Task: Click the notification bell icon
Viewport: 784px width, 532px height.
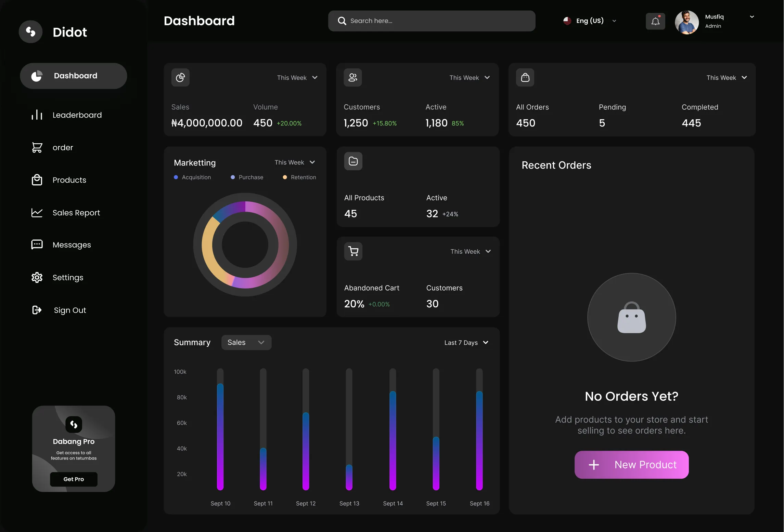Action: pyautogui.click(x=655, y=21)
